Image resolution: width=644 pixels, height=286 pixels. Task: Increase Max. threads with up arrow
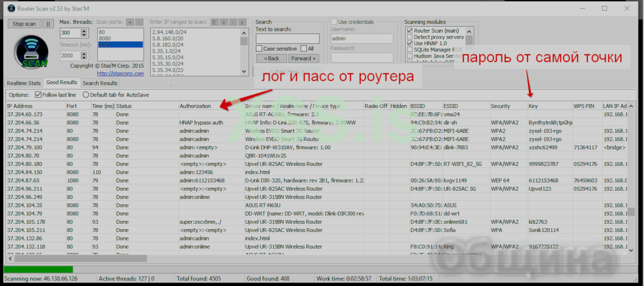[x=84, y=31]
